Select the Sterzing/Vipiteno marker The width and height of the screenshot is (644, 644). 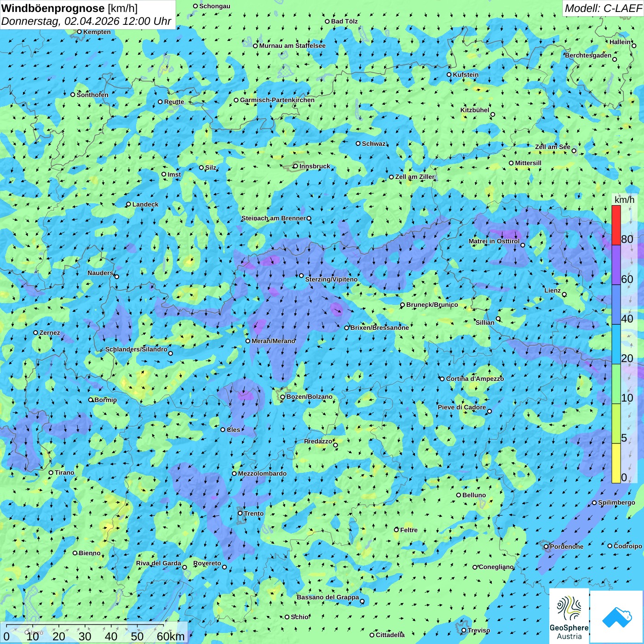(x=301, y=276)
